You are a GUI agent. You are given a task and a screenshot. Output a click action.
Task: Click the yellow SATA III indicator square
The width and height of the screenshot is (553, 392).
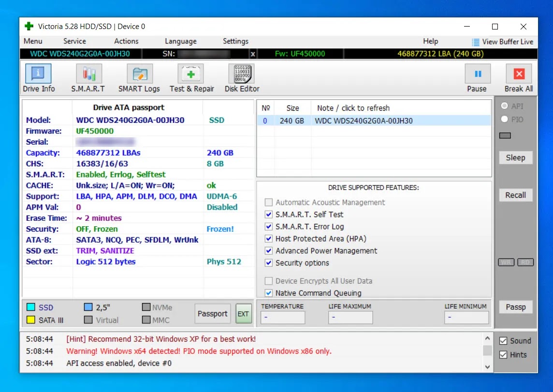click(30, 319)
